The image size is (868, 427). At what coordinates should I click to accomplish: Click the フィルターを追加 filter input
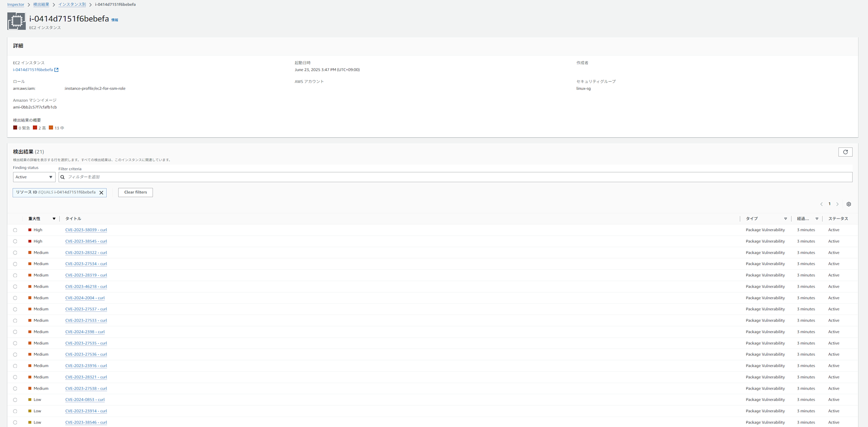pyautogui.click(x=455, y=177)
